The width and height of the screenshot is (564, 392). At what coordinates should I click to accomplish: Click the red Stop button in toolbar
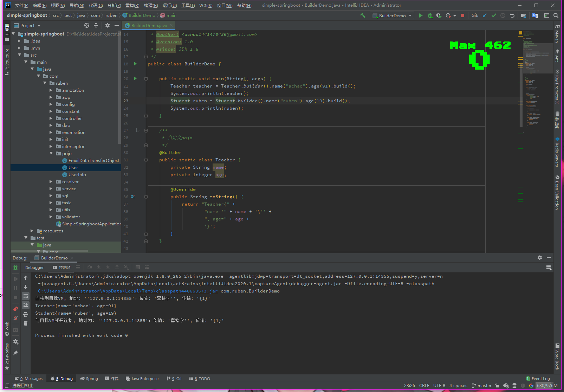click(x=462, y=15)
